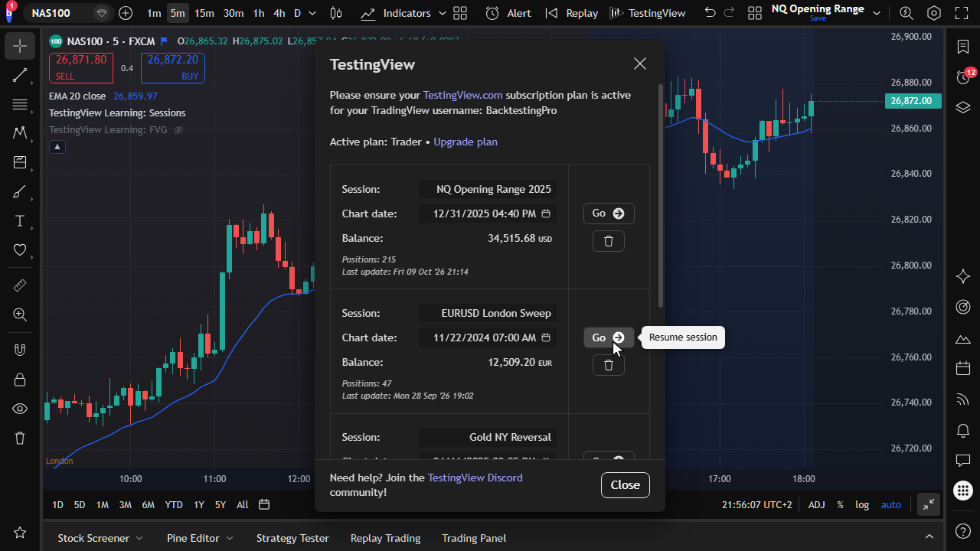Open the chat speech bubble panel
The height and width of the screenshot is (551, 980).
(x=963, y=461)
